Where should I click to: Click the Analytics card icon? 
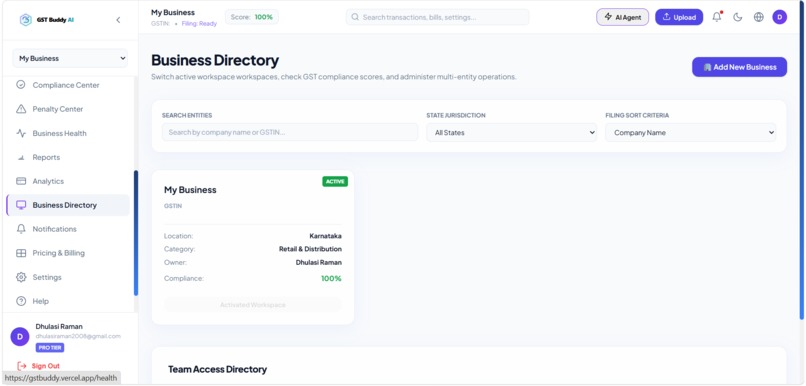[x=21, y=181]
